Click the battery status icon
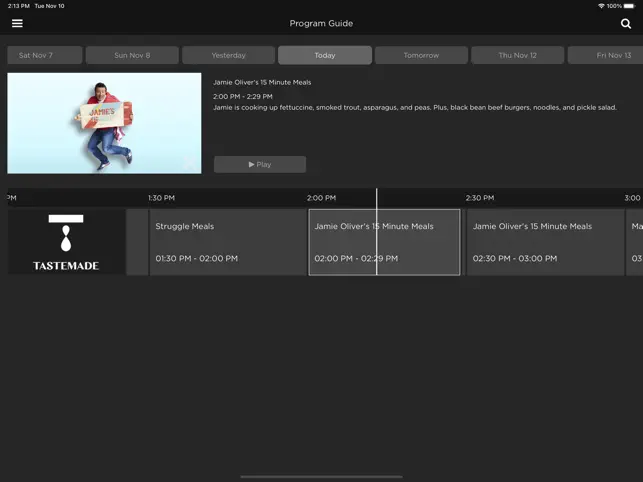 click(629, 6)
